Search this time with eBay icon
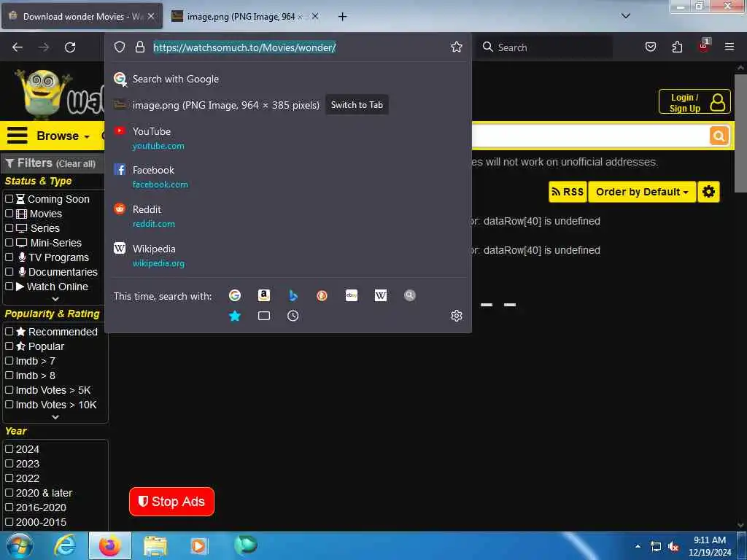 click(352, 295)
